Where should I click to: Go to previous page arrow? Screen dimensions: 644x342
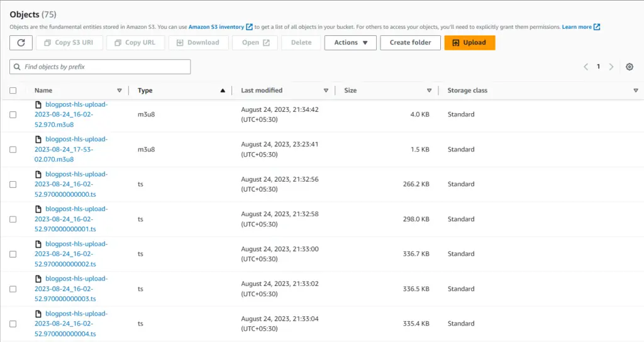pyautogui.click(x=586, y=67)
